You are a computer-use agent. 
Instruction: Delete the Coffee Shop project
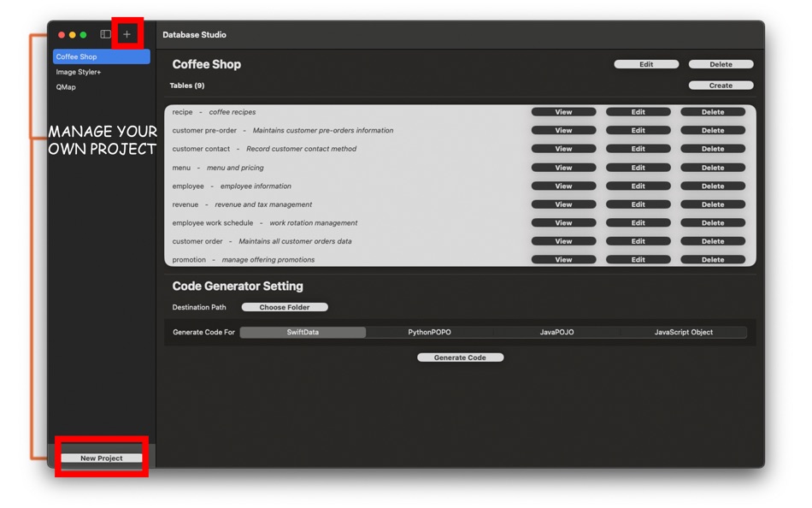pos(721,64)
